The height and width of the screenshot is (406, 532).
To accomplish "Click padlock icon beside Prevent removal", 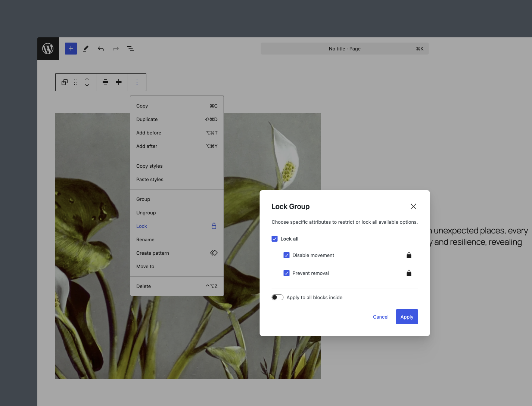I will pos(409,273).
